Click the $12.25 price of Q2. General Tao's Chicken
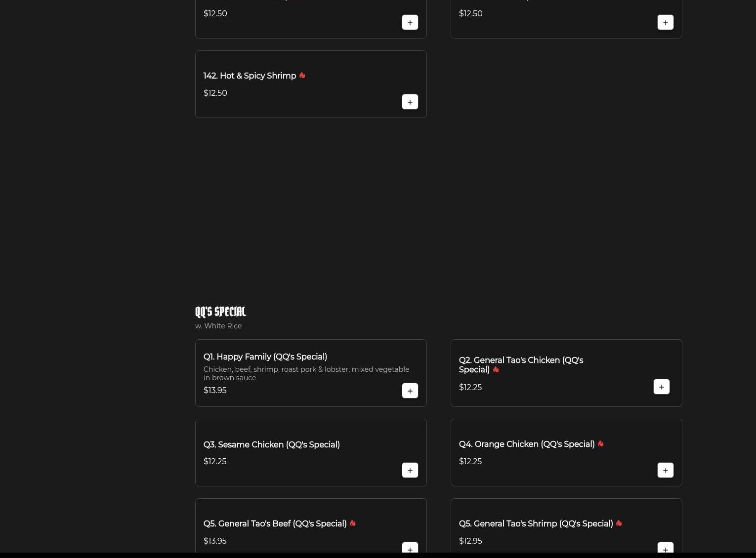This screenshot has width=756, height=558. tap(470, 387)
